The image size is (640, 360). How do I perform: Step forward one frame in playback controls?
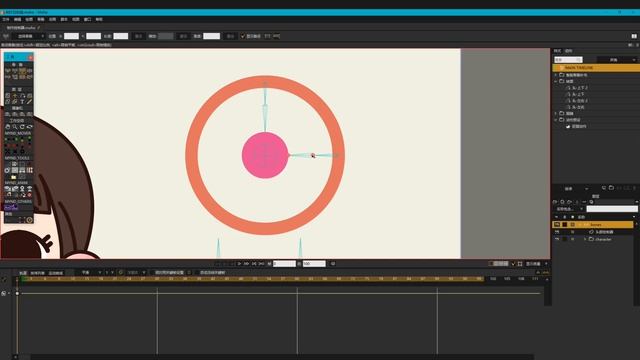click(x=247, y=264)
